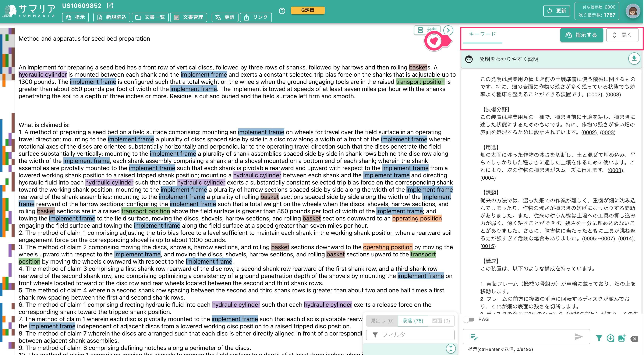
Task: Click the 分割 split view button
Action: coord(427,30)
